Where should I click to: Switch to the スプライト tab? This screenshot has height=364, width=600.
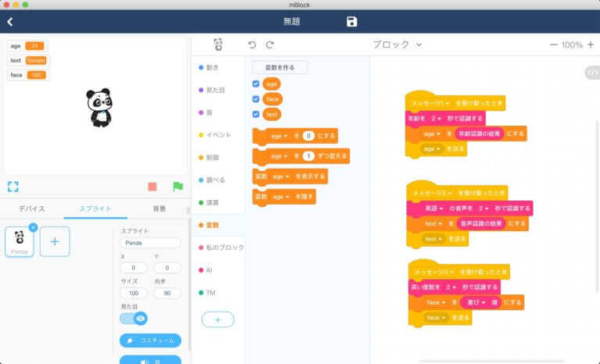click(x=95, y=209)
